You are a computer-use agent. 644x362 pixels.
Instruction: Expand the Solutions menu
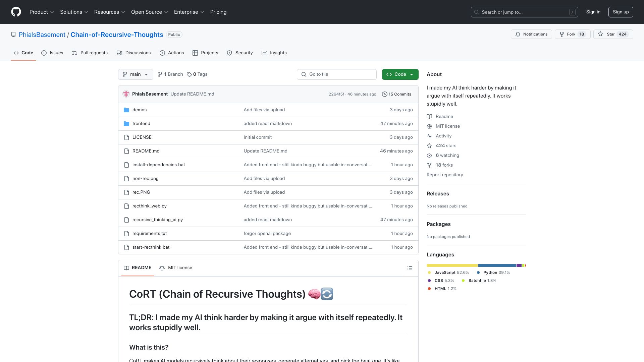74,12
